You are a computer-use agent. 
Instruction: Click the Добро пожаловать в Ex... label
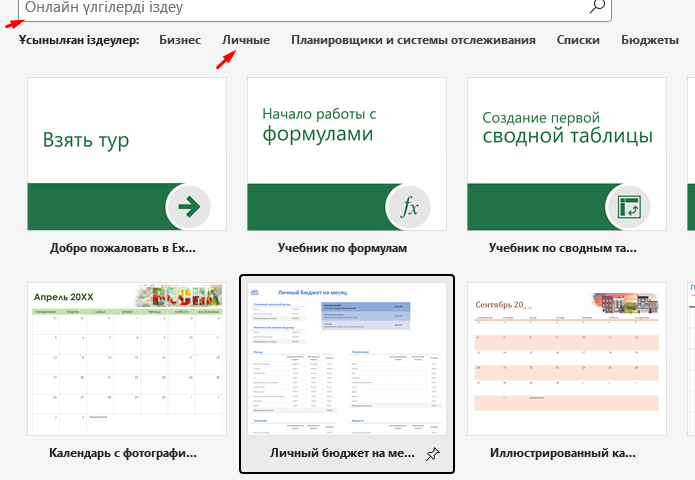[x=123, y=248]
